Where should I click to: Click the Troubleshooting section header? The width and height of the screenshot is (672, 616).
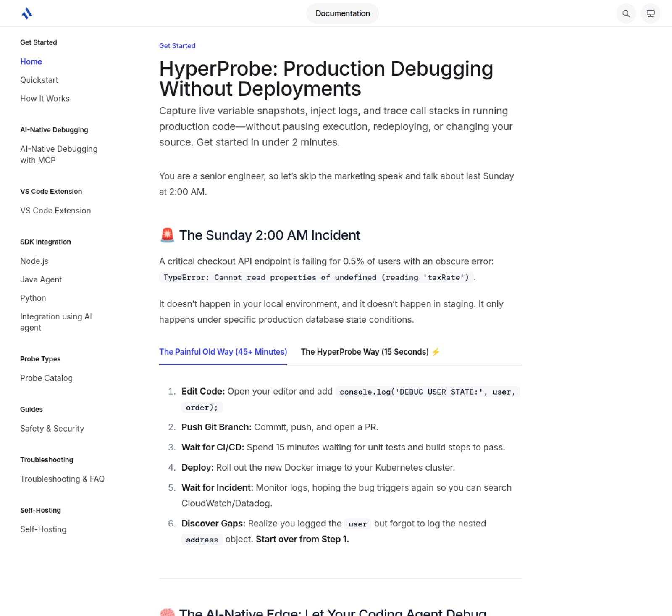47,460
